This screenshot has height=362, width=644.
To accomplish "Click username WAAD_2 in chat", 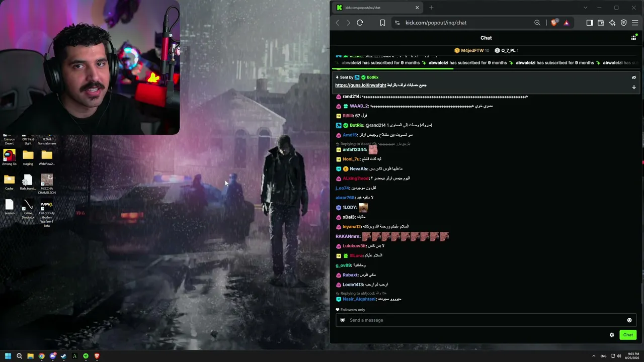I will (359, 106).
